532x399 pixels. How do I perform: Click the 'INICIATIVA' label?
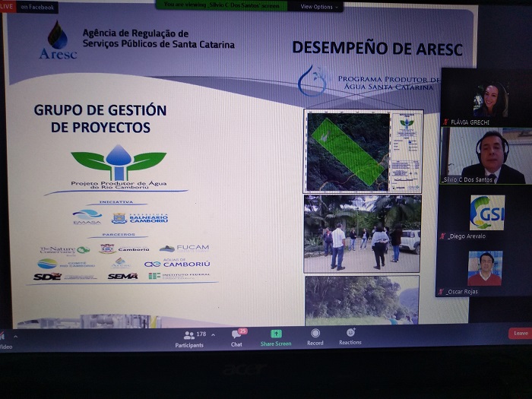point(116,202)
